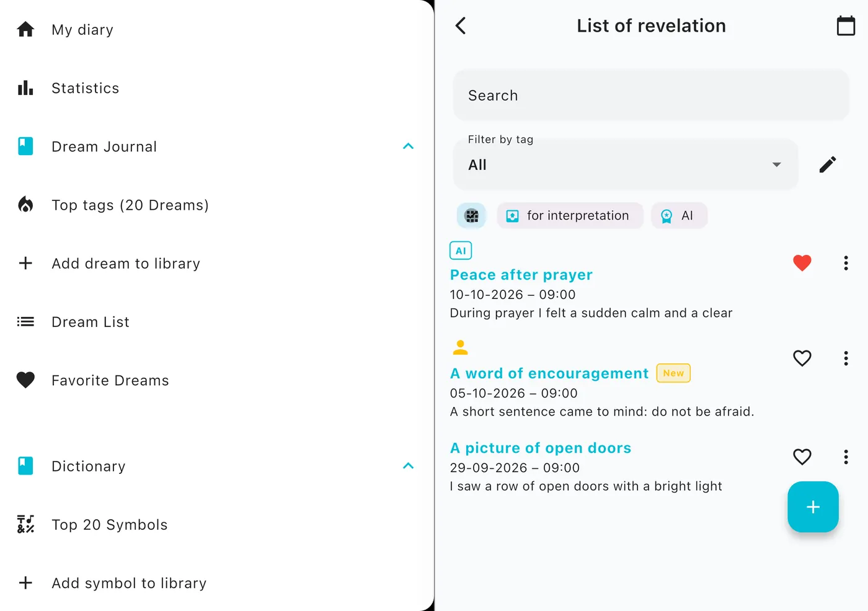Select Dream List menu item
This screenshot has height=611, width=868.
[217, 321]
